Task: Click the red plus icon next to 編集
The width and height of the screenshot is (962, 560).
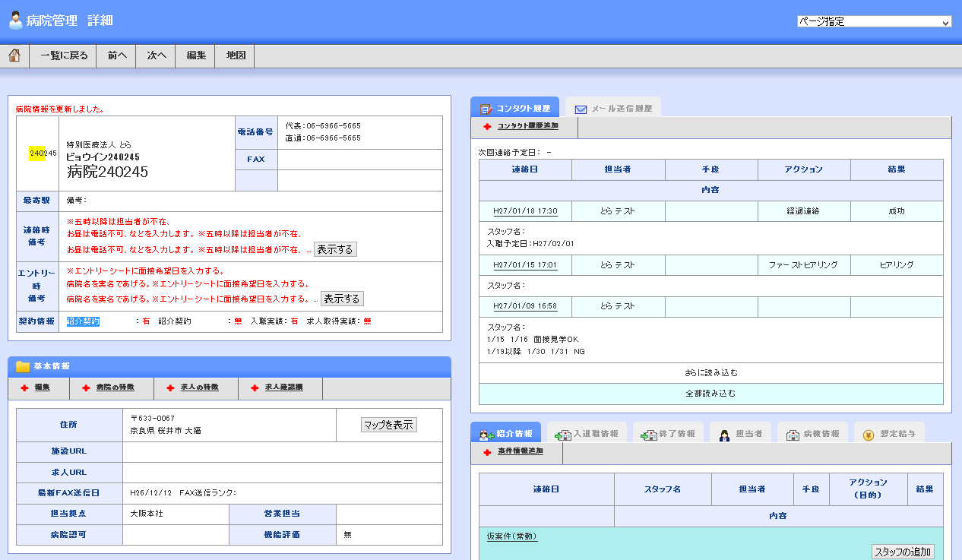Action: pyautogui.click(x=24, y=388)
